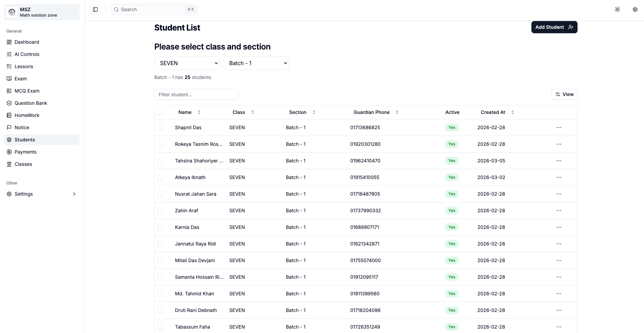Click date 2026-03-02 cell
644x333 pixels.
click(491, 177)
